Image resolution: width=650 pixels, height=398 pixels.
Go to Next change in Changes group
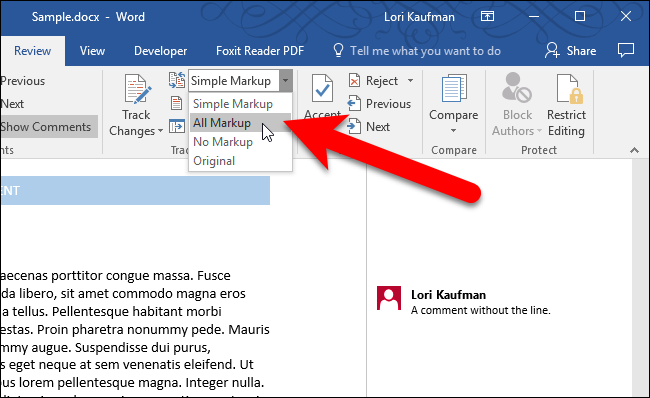tap(369, 126)
